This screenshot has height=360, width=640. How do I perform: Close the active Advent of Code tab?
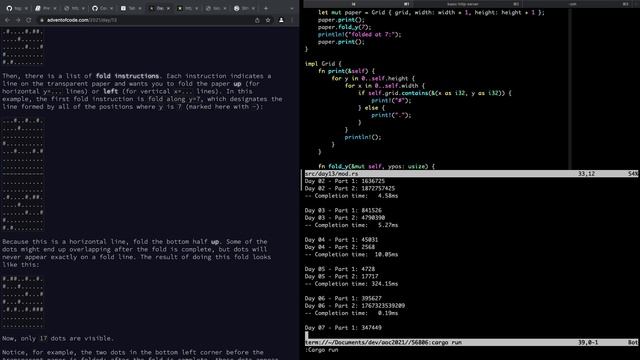(168, 8)
